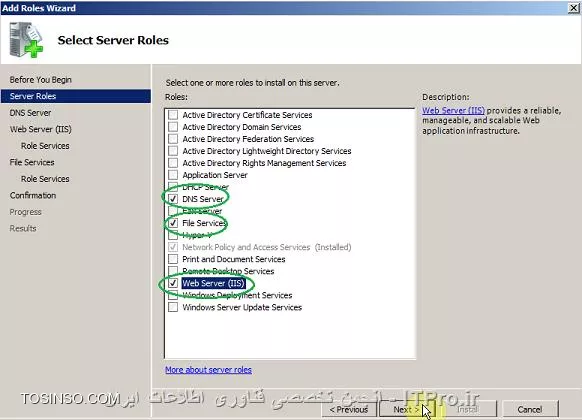Viewport: 582px width, 420px height.
Task: Close the Add Roles Wizard window
Action: 573,8
